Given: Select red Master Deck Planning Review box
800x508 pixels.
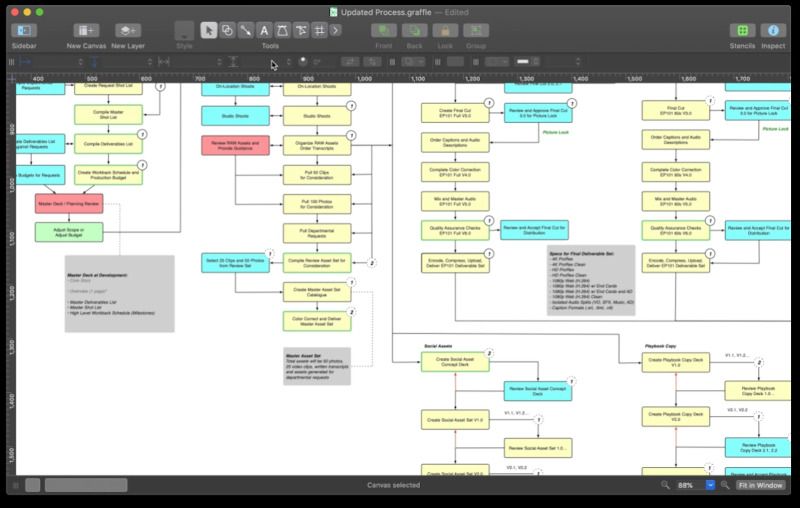Looking at the screenshot, I should point(69,204).
